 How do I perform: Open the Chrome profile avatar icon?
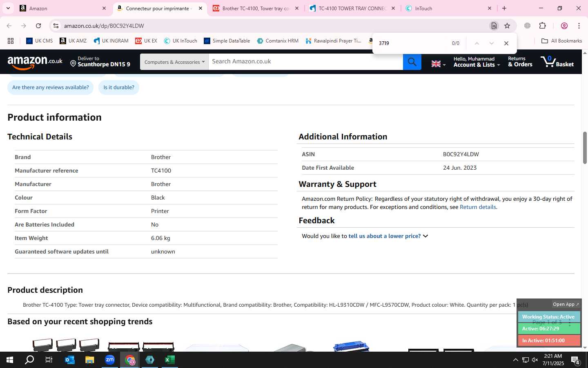point(564,26)
